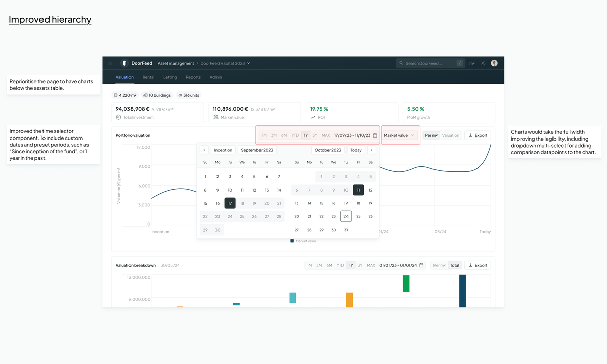Image resolution: width=607 pixels, height=364 pixels.
Task: Open calendar icon after 17/09/23 - 11/10/23
Action: [x=375, y=135]
